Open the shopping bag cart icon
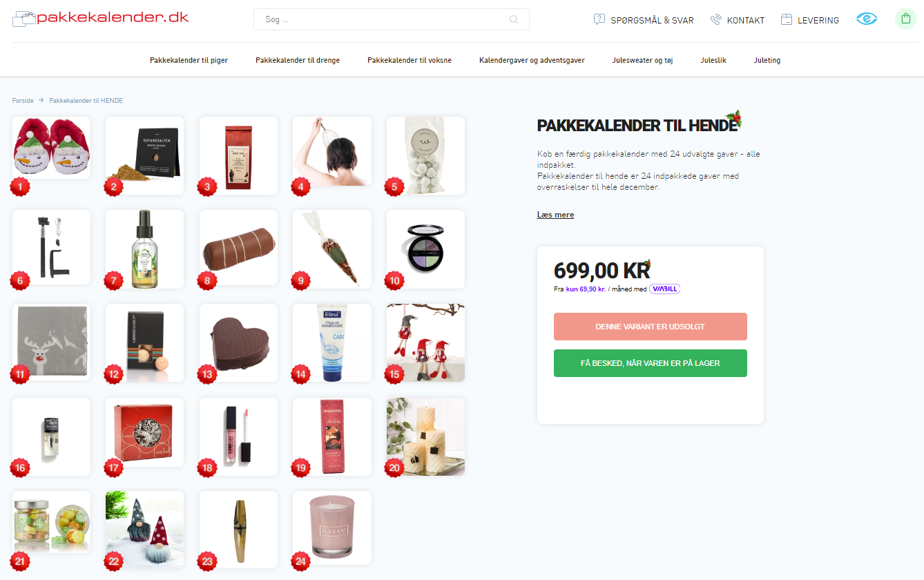Image resolution: width=924 pixels, height=580 pixels. click(x=905, y=19)
